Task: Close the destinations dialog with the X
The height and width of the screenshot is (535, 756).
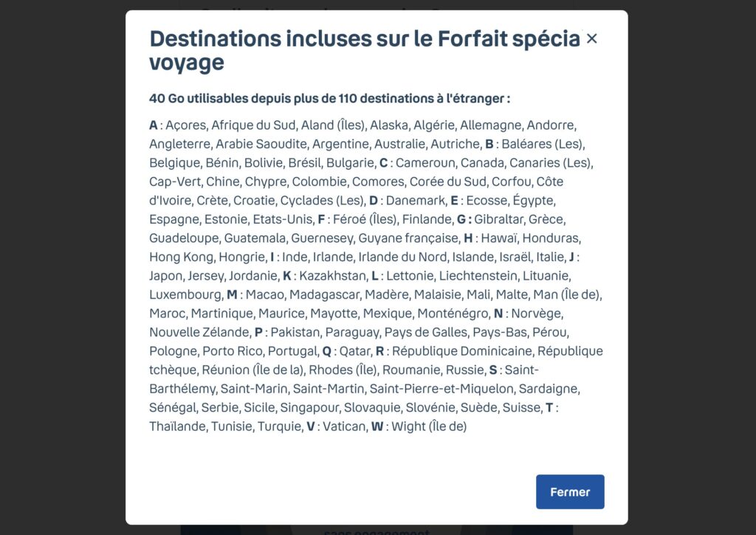Action: click(x=591, y=39)
